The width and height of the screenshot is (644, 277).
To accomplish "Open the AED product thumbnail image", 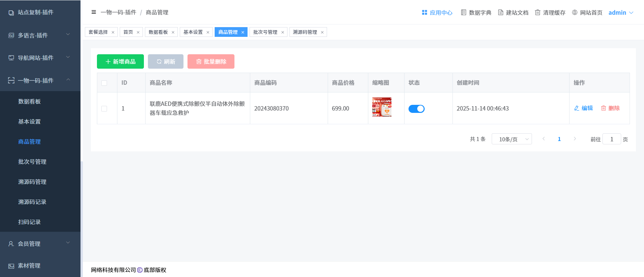I will click(x=382, y=107).
